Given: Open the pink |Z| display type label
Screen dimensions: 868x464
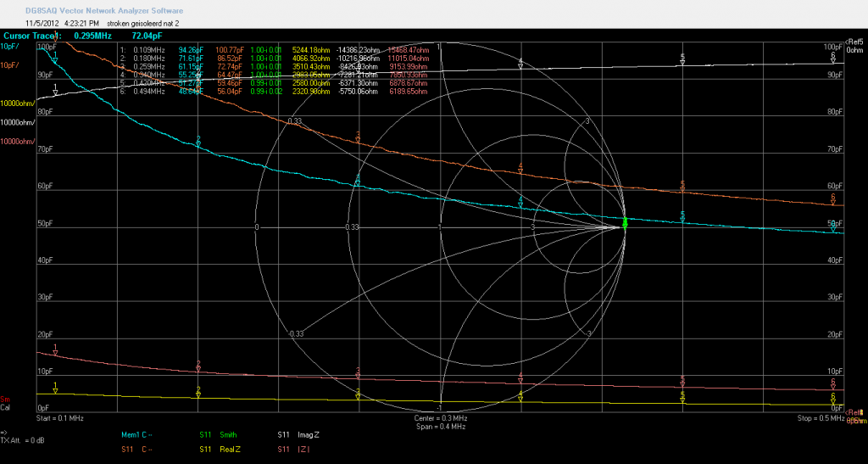Looking at the screenshot, I should 304,449.
